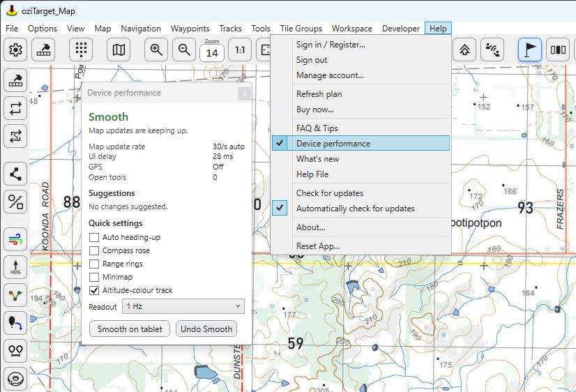This screenshot has width=576, height=392.
Task: Open the settings gear in toolbar
Action: [x=15, y=50]
